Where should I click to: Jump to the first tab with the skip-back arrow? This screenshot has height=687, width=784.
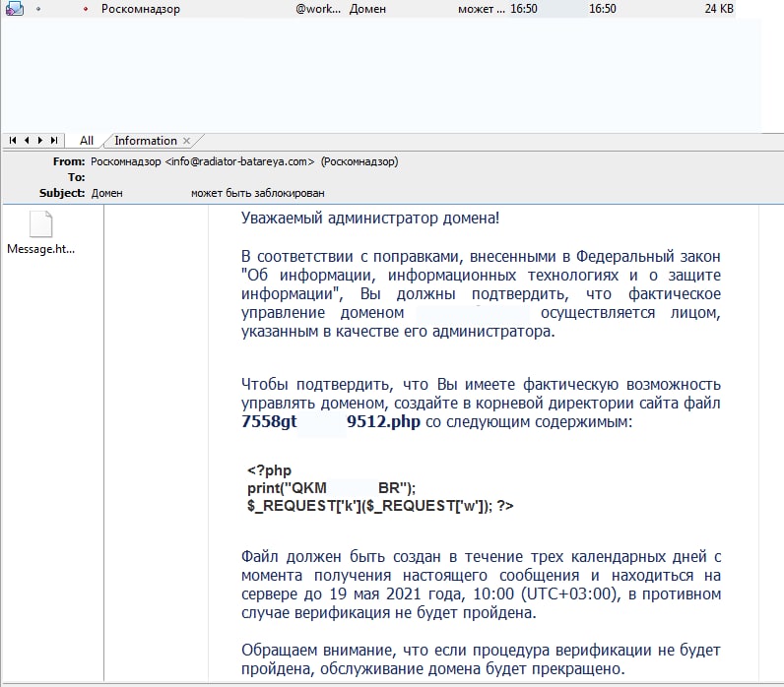coord(13,141)
